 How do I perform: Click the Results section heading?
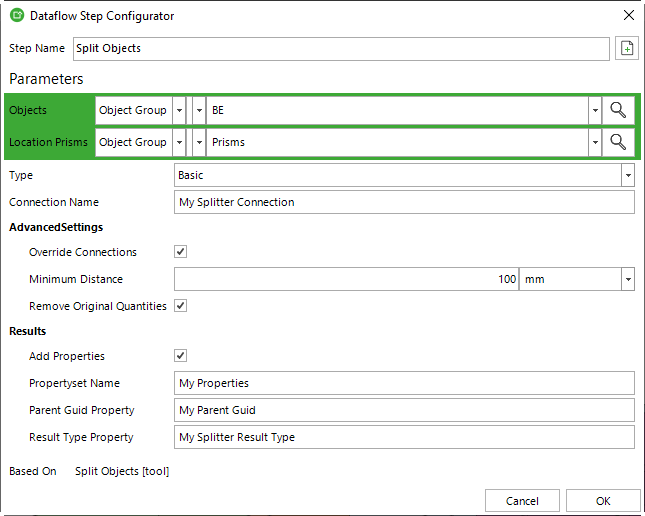pyautogui.click(x=28, y=331)
